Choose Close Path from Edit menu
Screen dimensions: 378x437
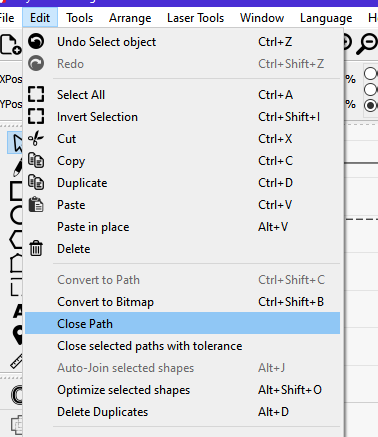[x=183, y=323]
